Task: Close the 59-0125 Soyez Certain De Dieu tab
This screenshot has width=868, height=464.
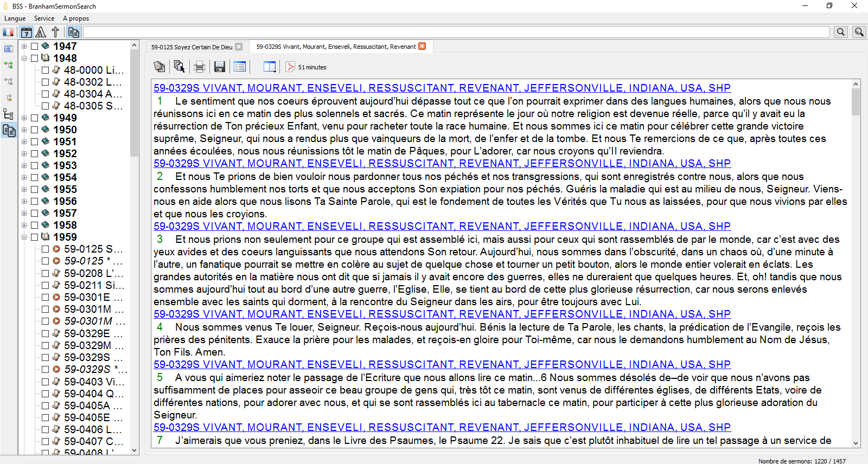Action: click(x=239, y=47)
